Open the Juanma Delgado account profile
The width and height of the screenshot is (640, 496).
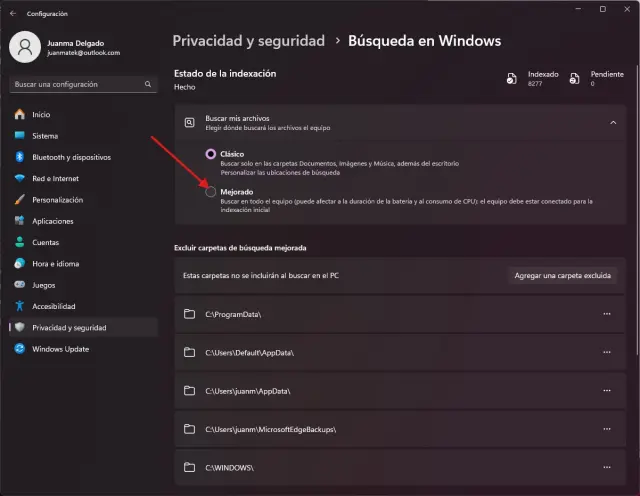65,46
